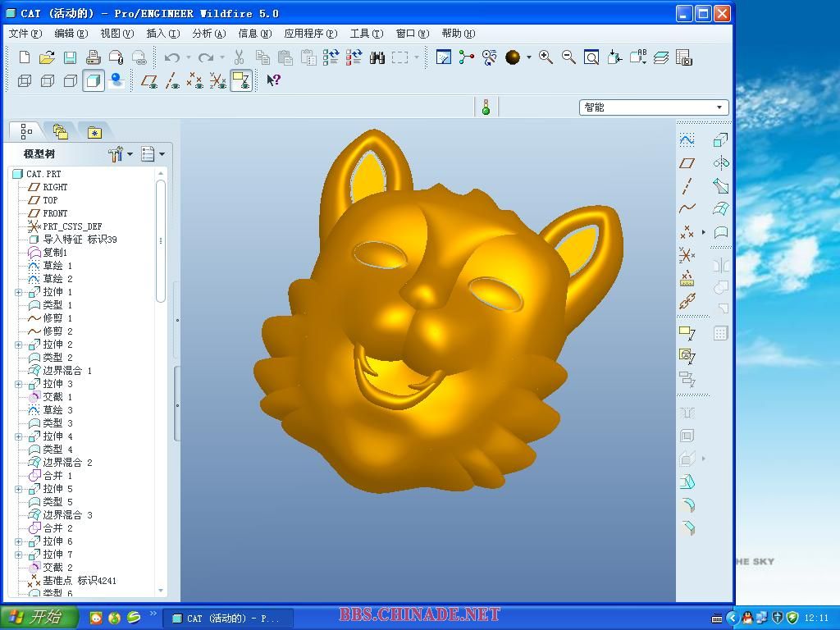This screenshot has width=840, height=630.
Task: Open a file with the folder icon
Action: coord(47,57)
